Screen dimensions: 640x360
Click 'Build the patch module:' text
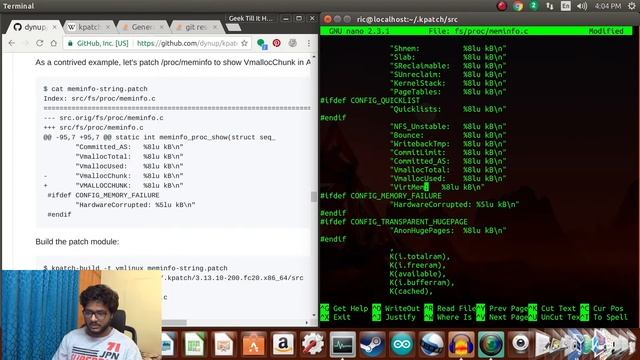[77, 242]
